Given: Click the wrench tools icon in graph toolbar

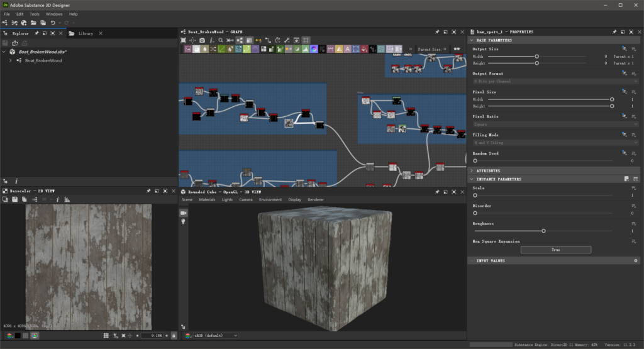Looking at the screenshot, I should 287,40.
